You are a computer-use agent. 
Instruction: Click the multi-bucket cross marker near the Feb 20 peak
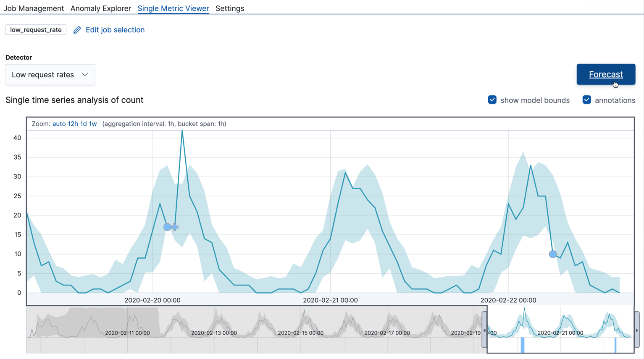click(x=174, y=227)
